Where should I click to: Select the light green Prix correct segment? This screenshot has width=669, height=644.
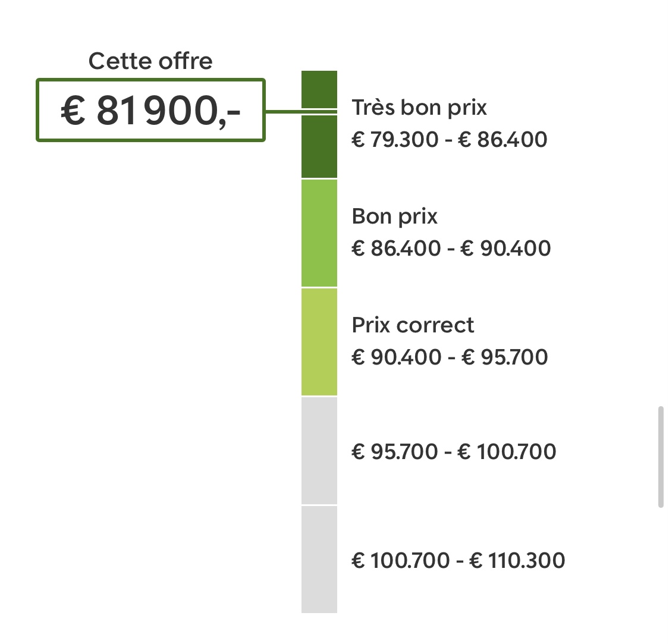319,342
